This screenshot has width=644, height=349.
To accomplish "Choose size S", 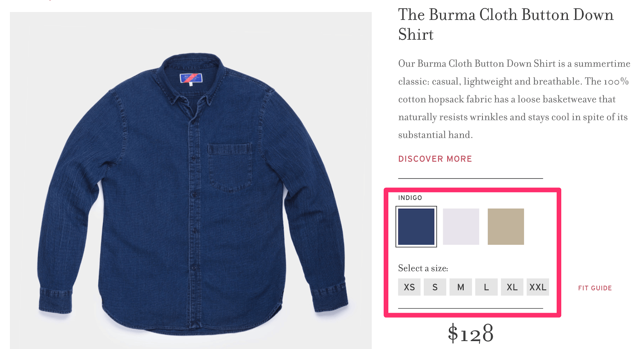I will point(435,287).
